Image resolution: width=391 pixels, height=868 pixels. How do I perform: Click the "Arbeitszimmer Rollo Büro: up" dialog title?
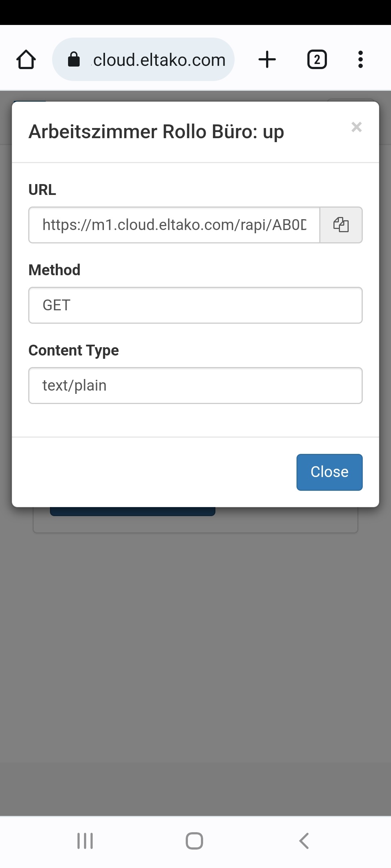pos(156,132)
